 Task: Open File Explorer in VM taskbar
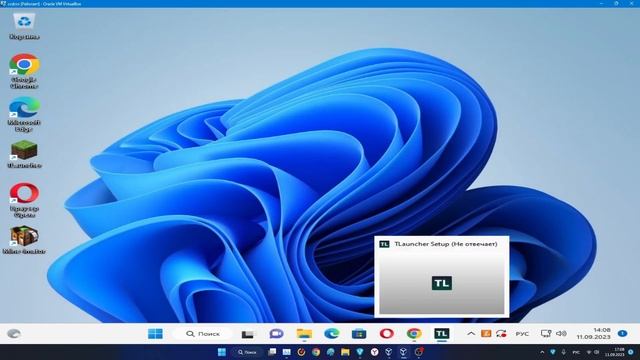pyautogui.click(x=304, y=333)
